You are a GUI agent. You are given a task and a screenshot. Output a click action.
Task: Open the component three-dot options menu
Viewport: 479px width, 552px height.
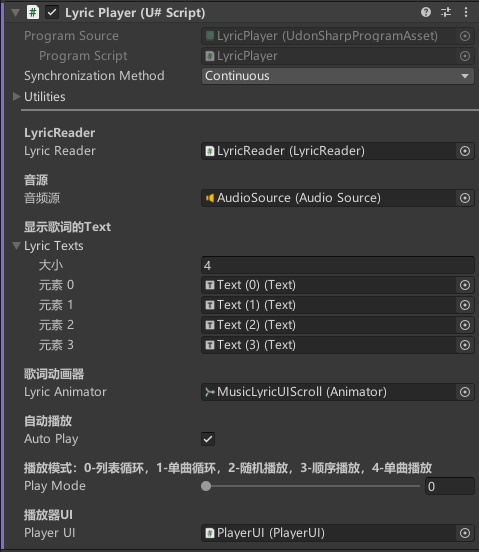(466, 12)
